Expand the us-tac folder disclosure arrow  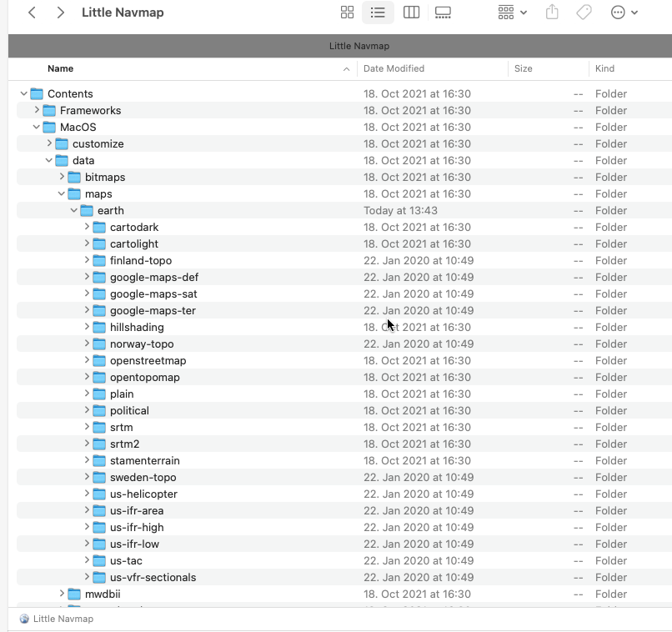[x=87, y=560]
